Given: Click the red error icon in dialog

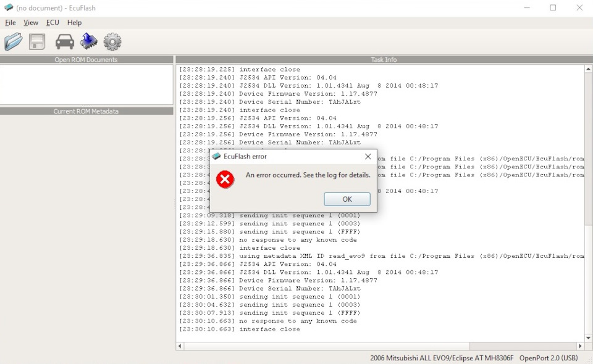Looking at the screenshot, I should pyautogui.click(x=225, y=180).
